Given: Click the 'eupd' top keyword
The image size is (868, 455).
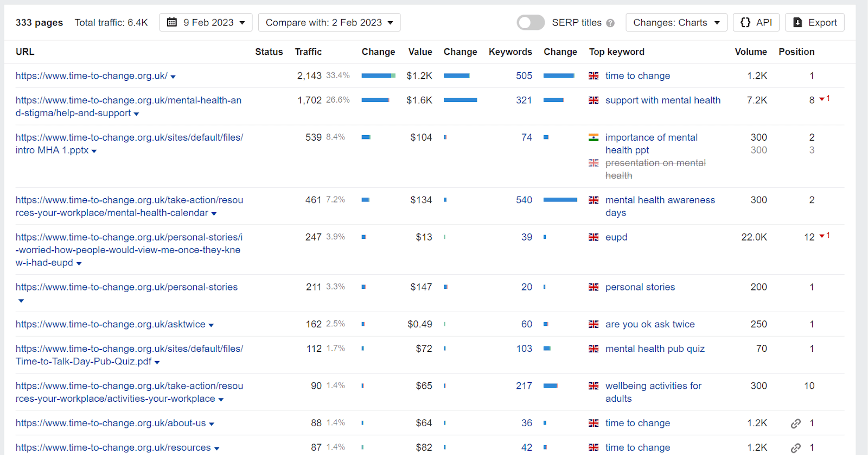Looking at the screenshot, I should [616, 237].
